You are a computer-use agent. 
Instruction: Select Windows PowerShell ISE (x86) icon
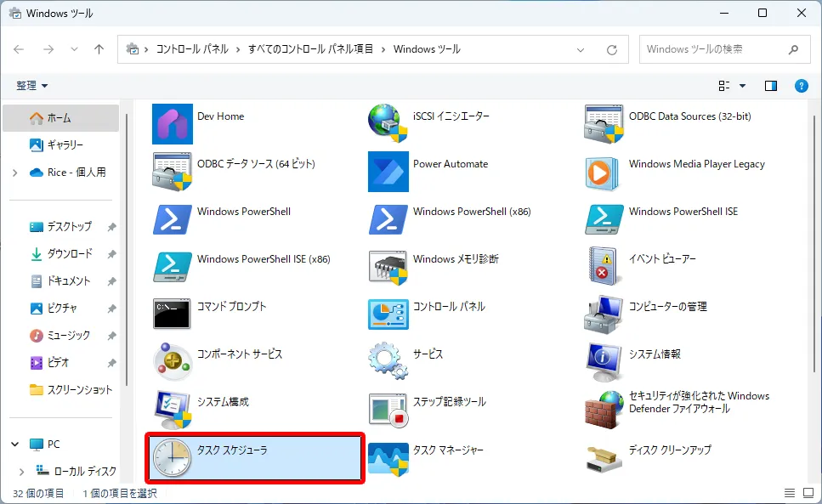(173, 267)
